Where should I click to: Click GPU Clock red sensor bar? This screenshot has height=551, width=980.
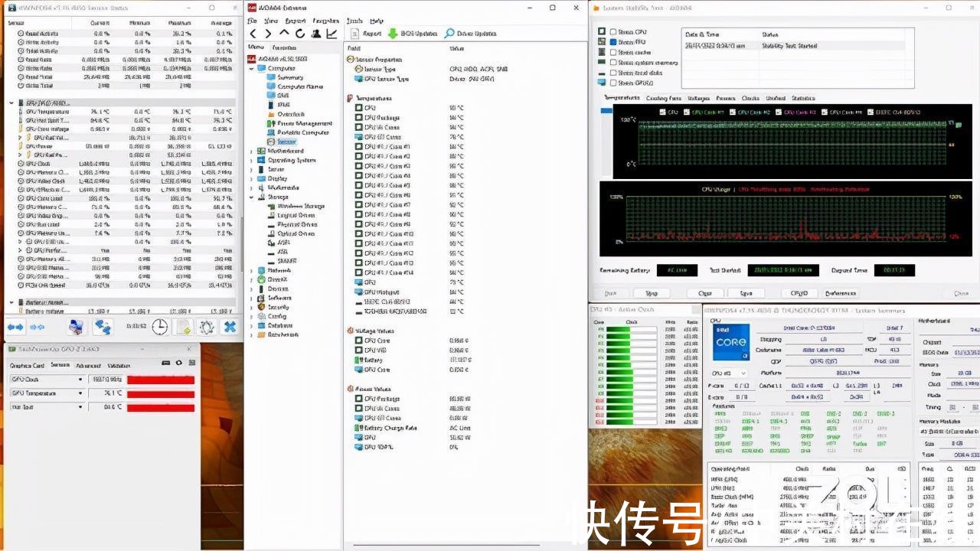pos(161,380)
